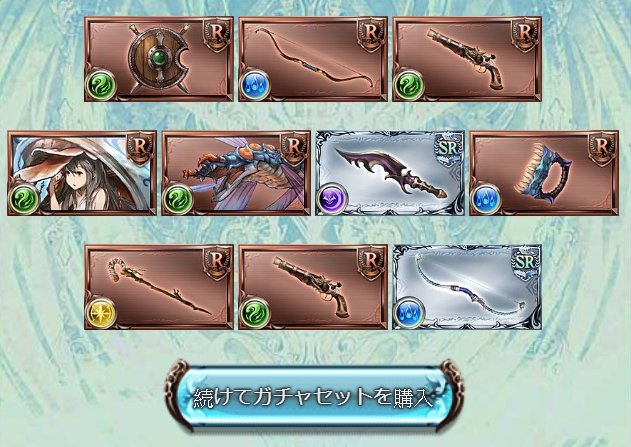Select the purple SR dagger card
This screenshot has width=631, height=447.
[390, 173]
